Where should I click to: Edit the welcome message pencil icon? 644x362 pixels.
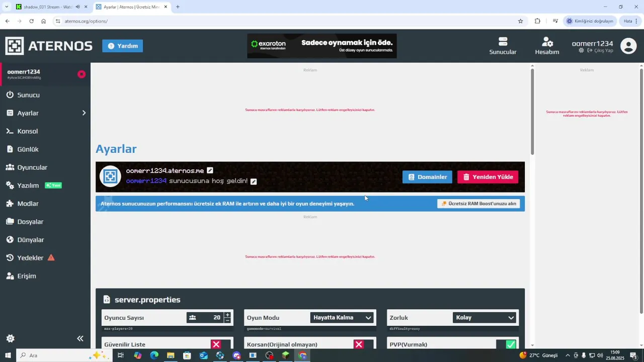click(254, 182)
